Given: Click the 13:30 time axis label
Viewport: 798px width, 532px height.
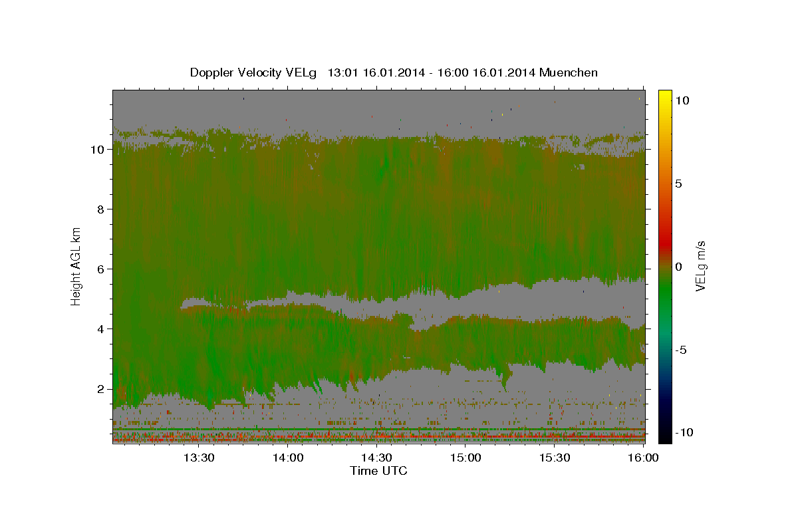Looking at the screenshot, I should (x=198, y=458).
